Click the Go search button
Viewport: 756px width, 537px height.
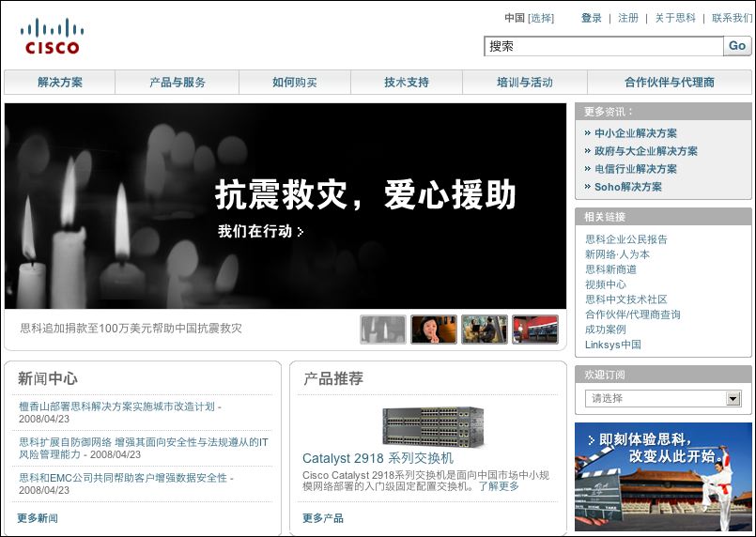point(737,46)
